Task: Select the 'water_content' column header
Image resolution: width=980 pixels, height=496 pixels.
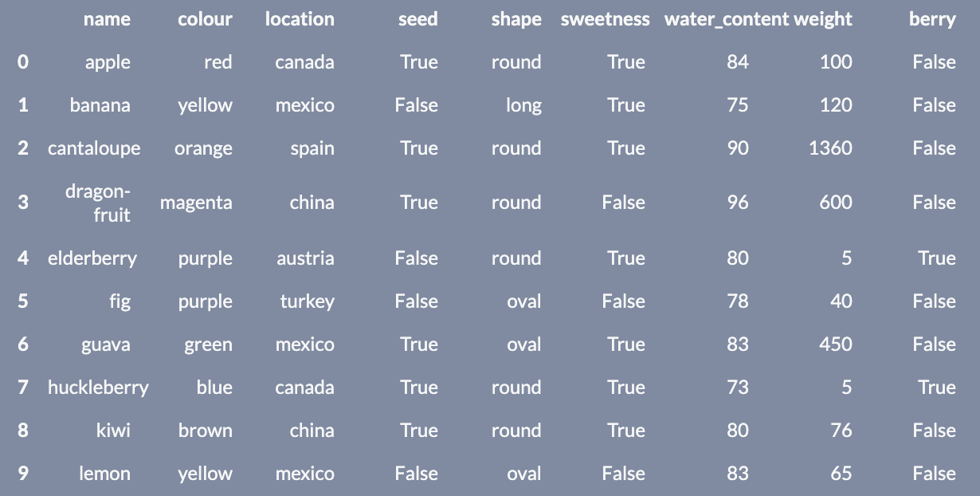Action: 726,19
